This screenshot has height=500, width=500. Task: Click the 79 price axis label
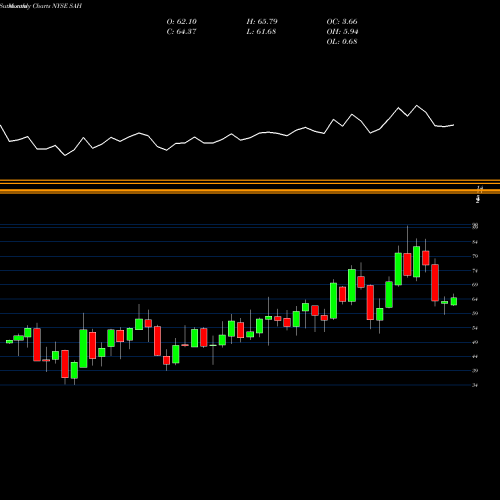click(475, 256)
